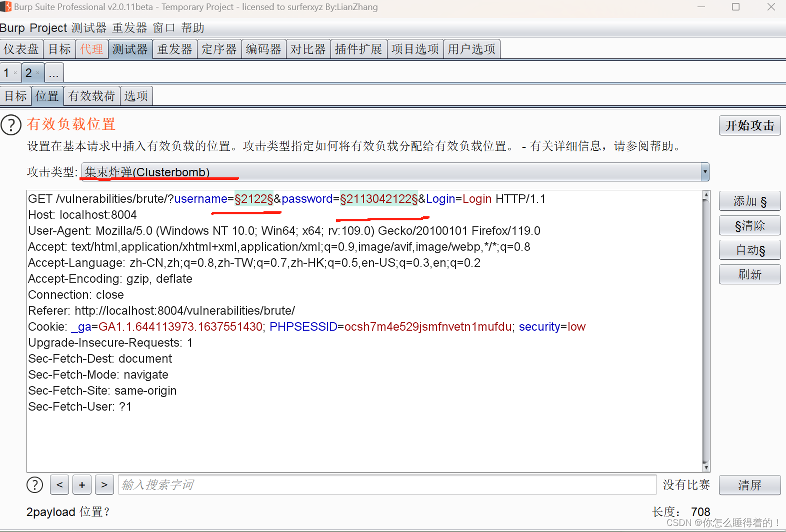Select the 测试器 main tab

(x=130, y=49)
